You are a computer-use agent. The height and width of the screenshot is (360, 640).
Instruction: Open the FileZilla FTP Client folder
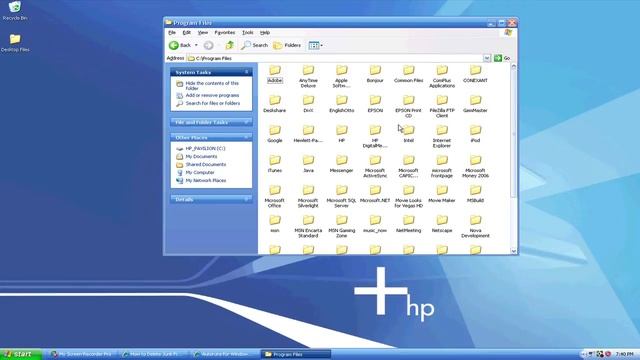(x=442, y=106)
